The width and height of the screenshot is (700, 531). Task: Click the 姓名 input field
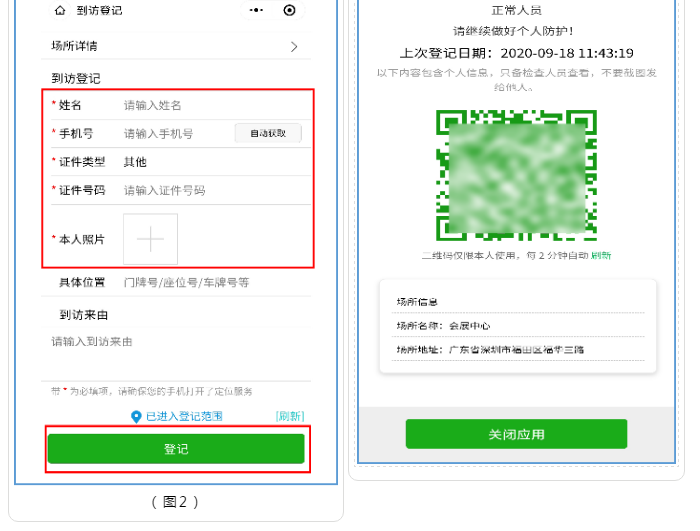coord(216,105)
